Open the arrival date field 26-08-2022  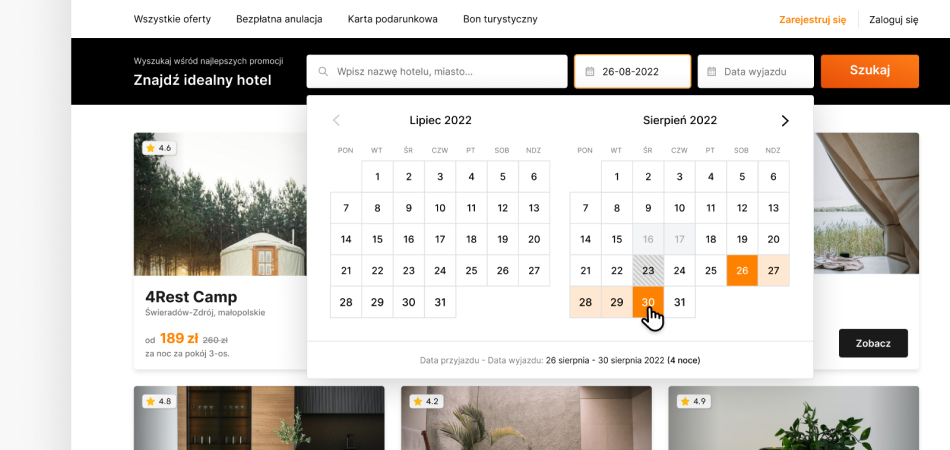[633, 71]
